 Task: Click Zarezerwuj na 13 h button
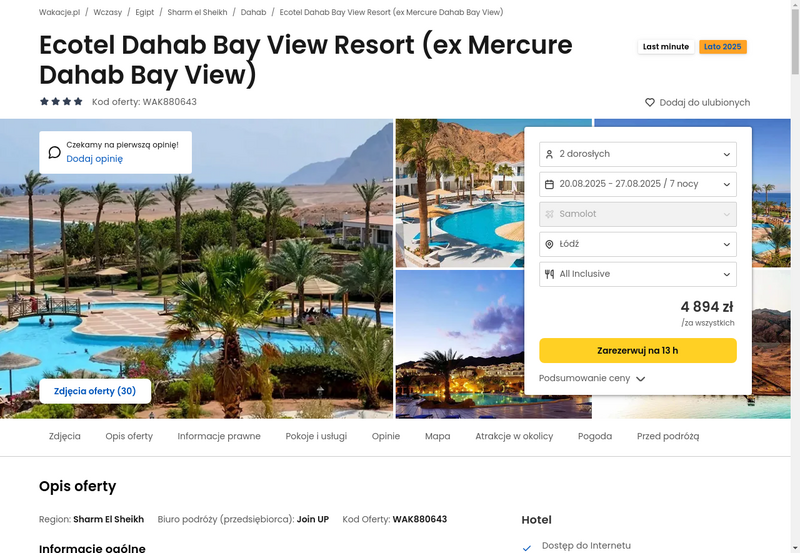[x=638, y=350]
